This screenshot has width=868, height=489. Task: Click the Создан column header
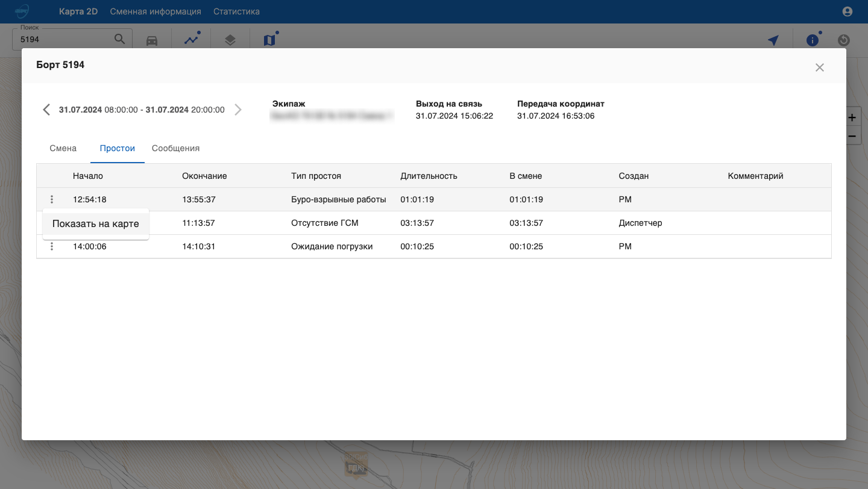pos(634,176)
